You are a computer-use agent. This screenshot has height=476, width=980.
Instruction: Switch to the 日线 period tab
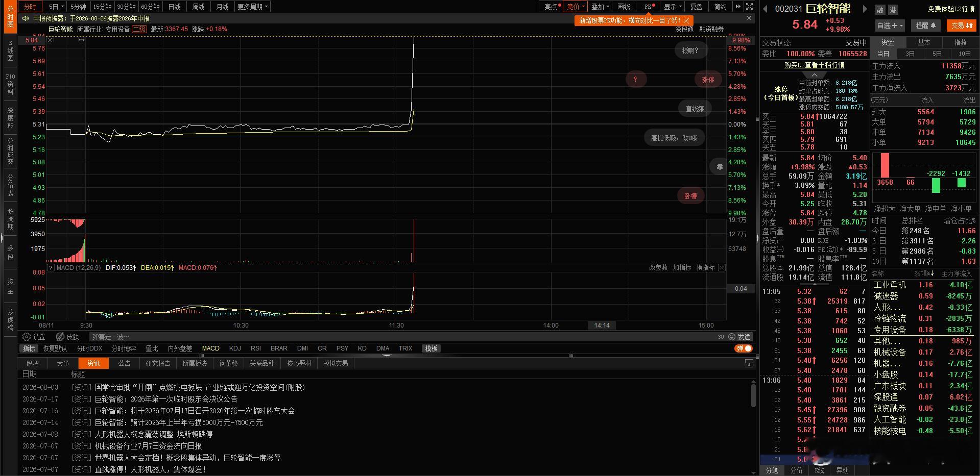pos(175,7)
